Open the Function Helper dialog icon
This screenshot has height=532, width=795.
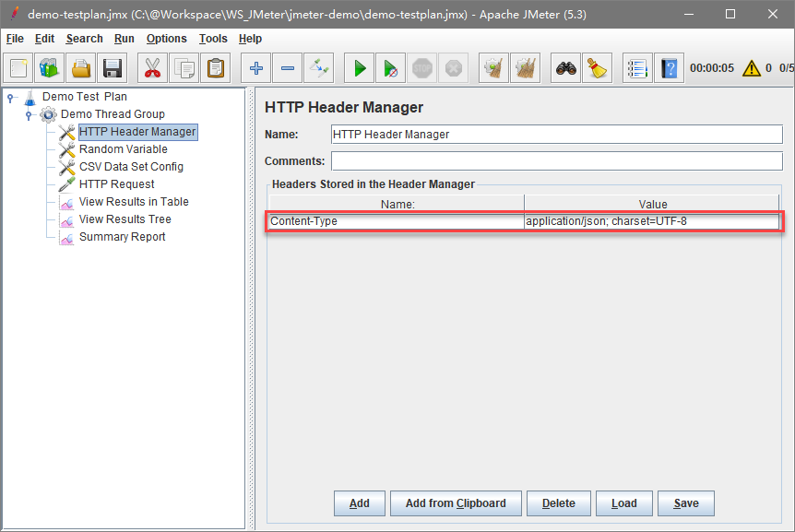(637, 68)
